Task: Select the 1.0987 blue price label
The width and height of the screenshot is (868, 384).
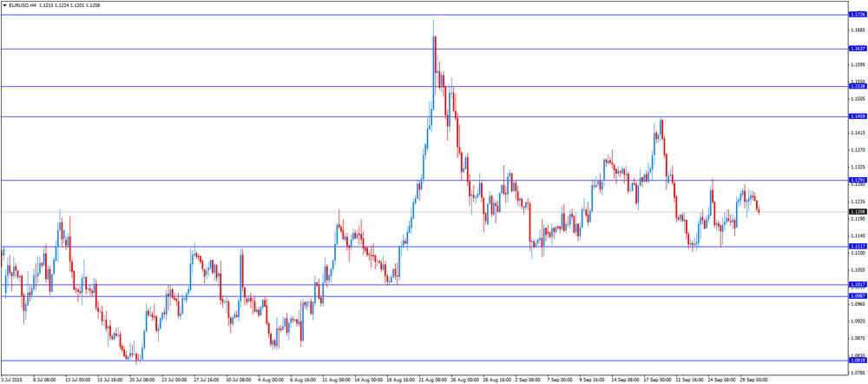Action: pos(857,296)
